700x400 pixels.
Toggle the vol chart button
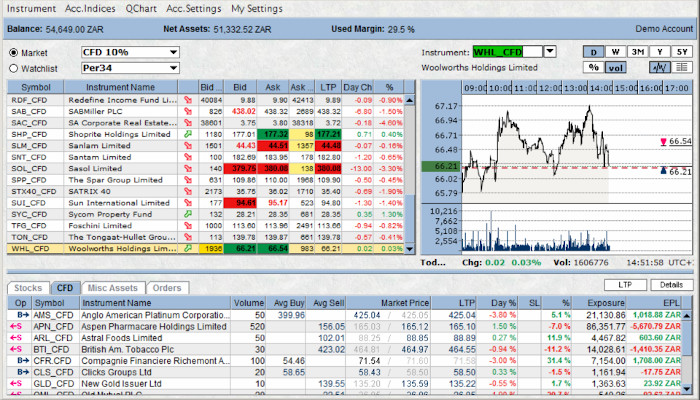(x=617, y=68)
